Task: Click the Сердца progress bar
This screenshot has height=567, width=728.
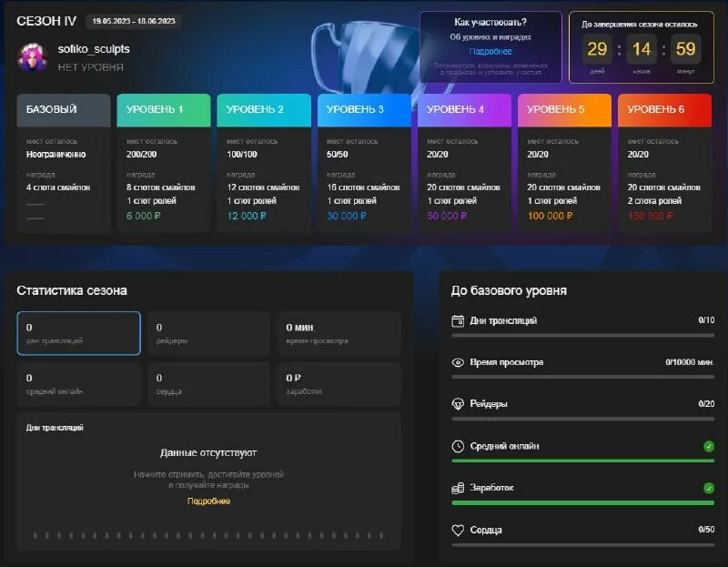Action: [582, 546]
